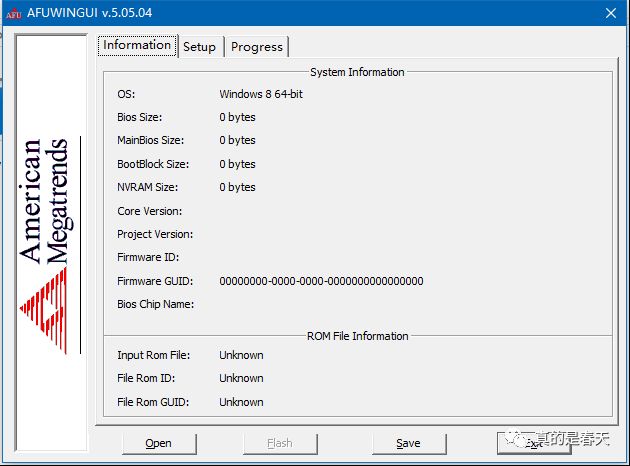Click the greyed-out Flash button
The image size is (630, 466).
pyautogui.click(x=280, y=444)
